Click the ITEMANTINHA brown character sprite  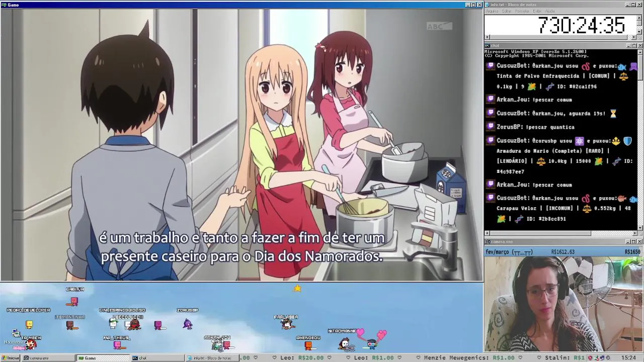70,325
